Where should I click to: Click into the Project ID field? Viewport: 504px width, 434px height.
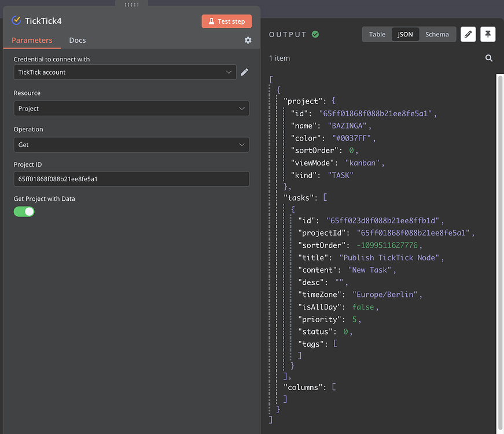(x=131, y=179)
